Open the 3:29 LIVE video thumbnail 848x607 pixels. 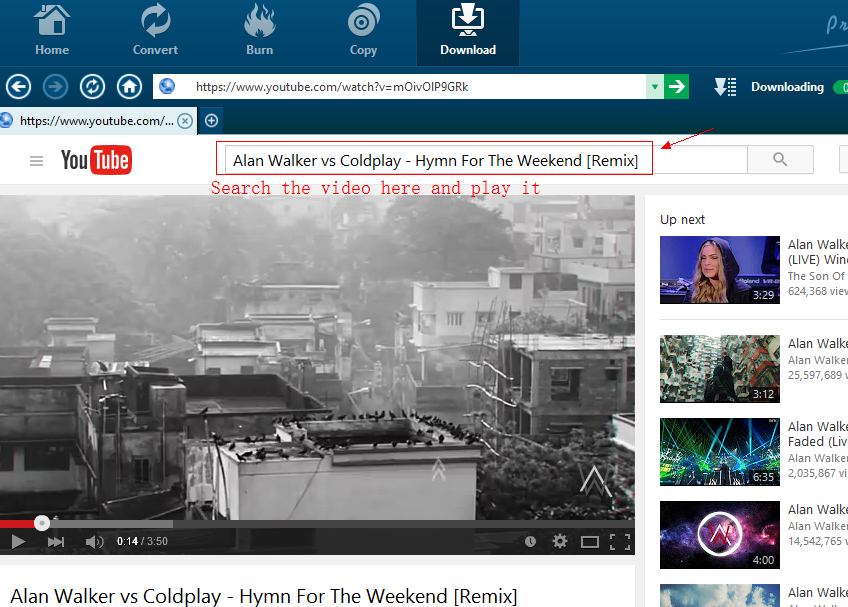720,270
